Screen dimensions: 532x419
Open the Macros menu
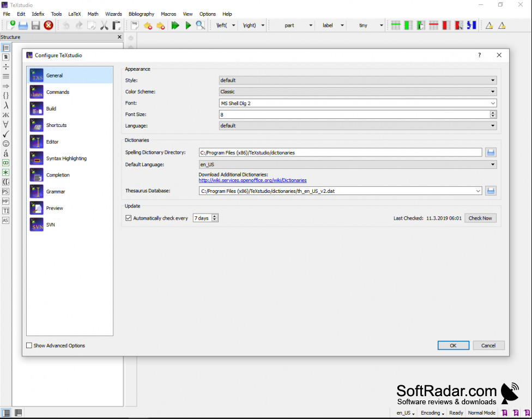point(168,14)
